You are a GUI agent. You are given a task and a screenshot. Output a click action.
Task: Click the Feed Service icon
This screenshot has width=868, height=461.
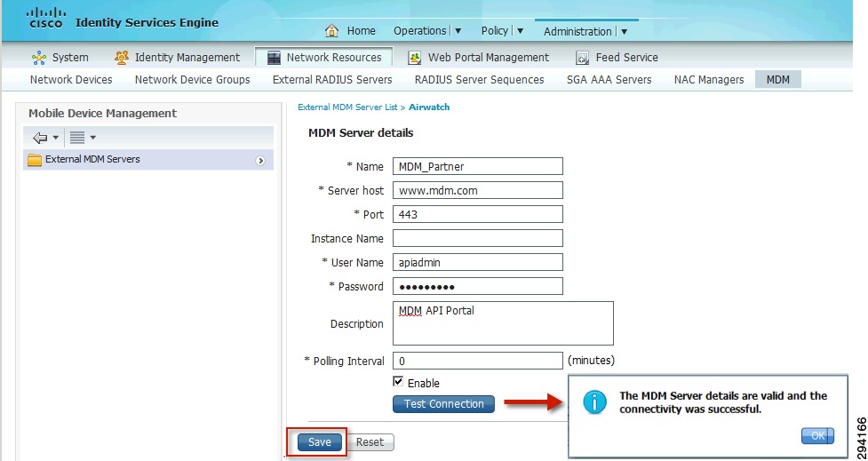point(582,58)
